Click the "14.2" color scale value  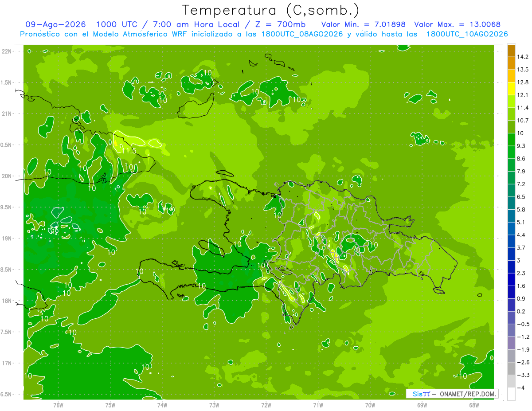pos(523,57)
